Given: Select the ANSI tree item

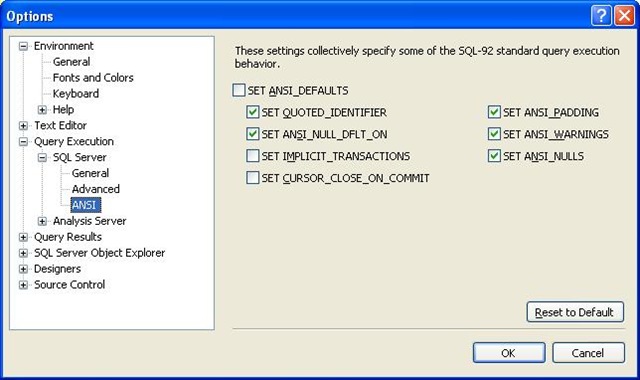Looking at the screenshot, I should point(85,205).
